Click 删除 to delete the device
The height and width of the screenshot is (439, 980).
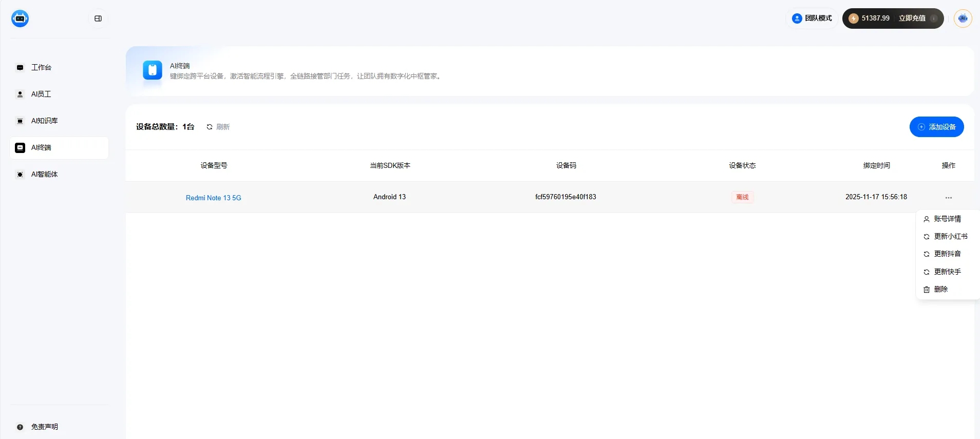pyautogui.click(x=940, y=289)
